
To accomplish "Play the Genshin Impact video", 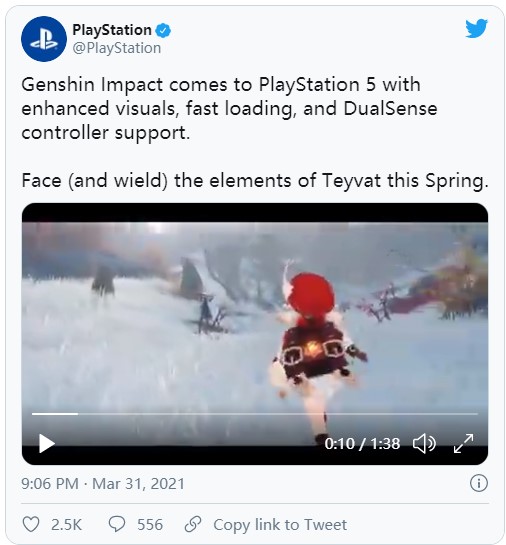I will point(47,444).
